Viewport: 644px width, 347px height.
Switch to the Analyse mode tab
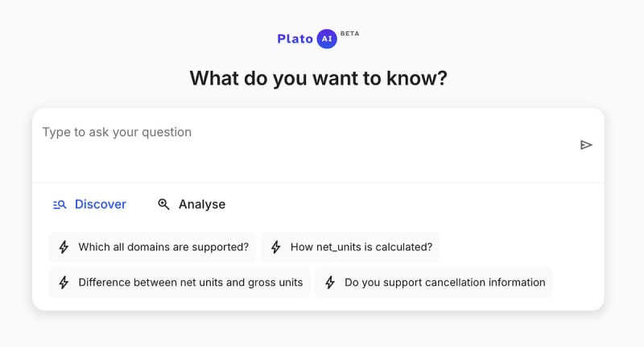point(192,204)
